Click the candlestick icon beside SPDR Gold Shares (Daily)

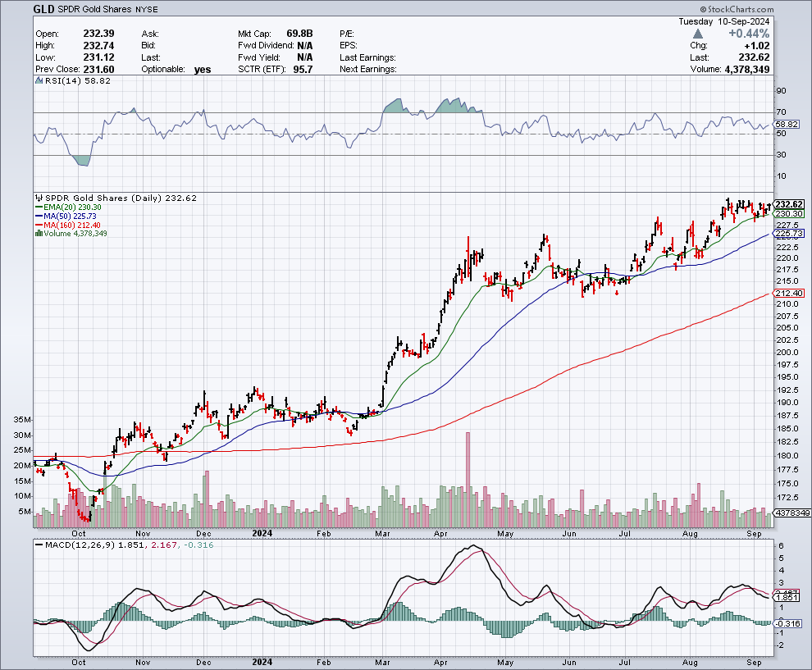click(38, 198)
